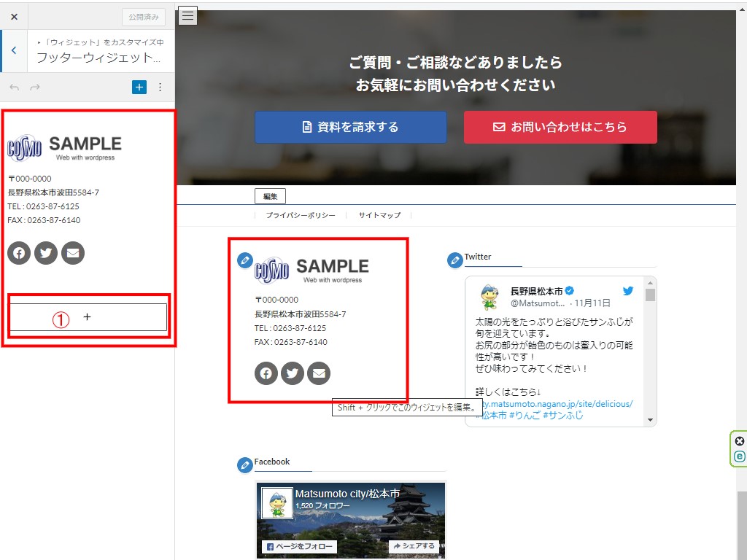This screenshot has height=560, width=747.
Task: Click the pencil edit icon beside the Facebook widget
Action: pos(245,464)
